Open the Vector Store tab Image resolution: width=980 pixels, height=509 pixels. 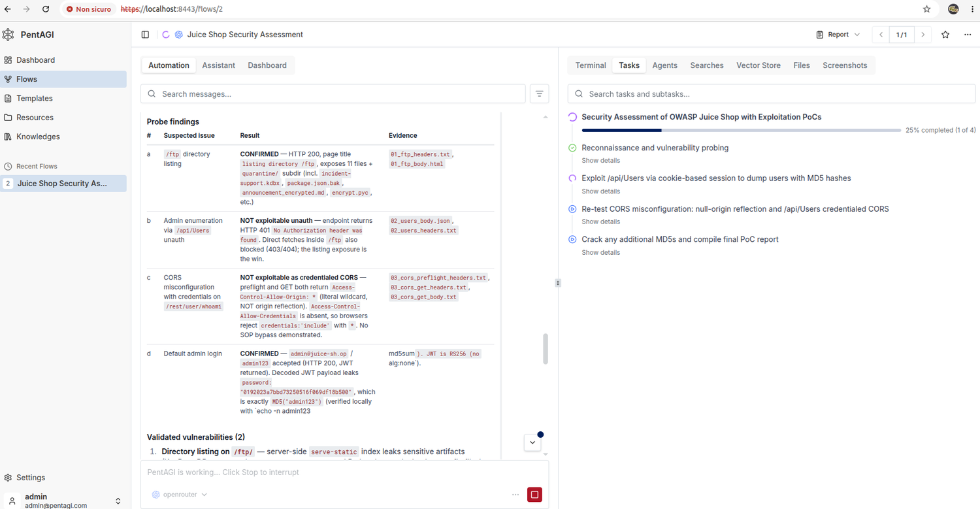click(759, 65)
